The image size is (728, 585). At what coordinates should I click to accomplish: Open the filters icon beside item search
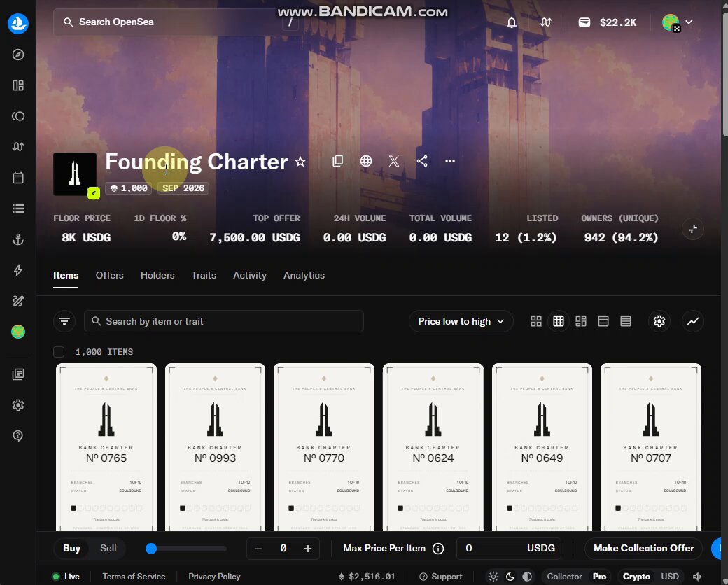click(64, 321)
